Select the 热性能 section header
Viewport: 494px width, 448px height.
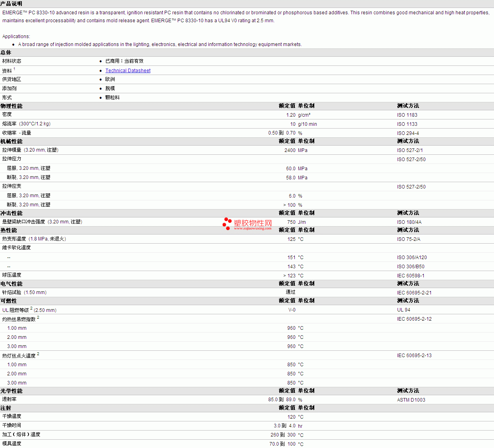[9, 230]
